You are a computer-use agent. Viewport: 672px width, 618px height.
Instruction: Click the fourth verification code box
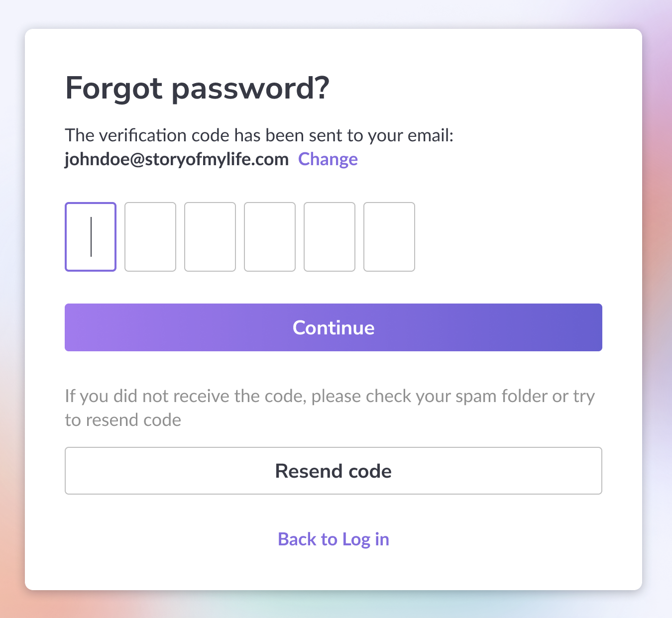tap(270, 237)
